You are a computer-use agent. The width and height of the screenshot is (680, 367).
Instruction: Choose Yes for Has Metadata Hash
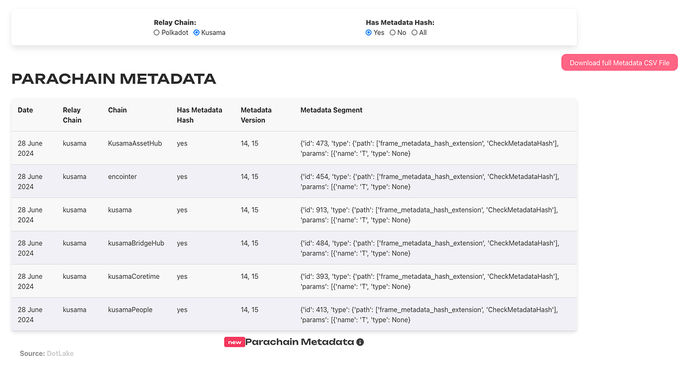pyautogui.click(x=369, y=33)
